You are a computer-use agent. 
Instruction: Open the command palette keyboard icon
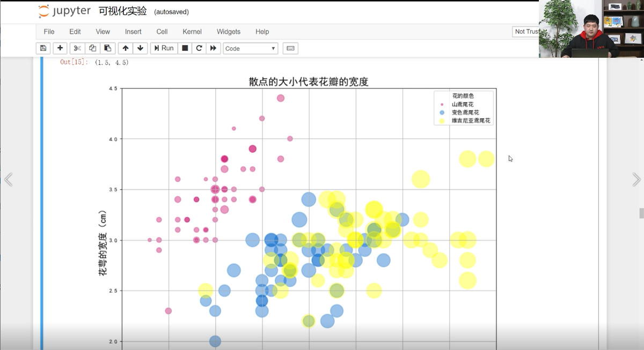[290, 48]
